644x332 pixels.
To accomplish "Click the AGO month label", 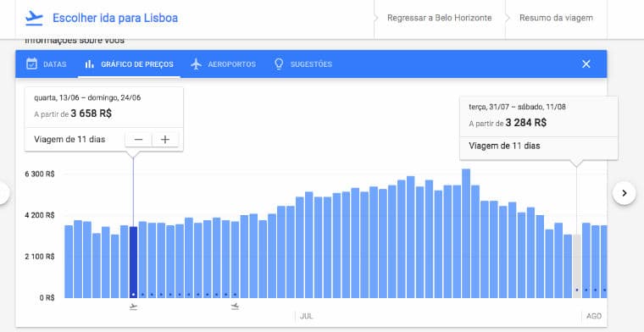I will point(594,317).
